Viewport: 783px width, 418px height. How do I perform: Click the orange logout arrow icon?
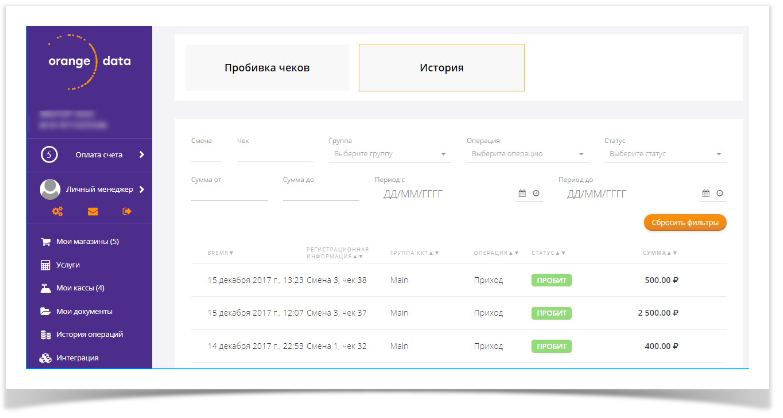pyautogui.click(x=127, y=211)
